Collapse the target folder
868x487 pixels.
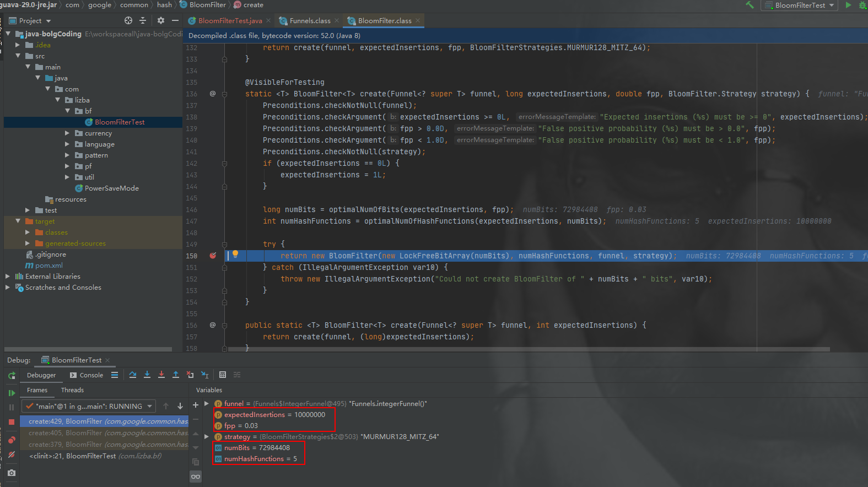tap(18, 221)
